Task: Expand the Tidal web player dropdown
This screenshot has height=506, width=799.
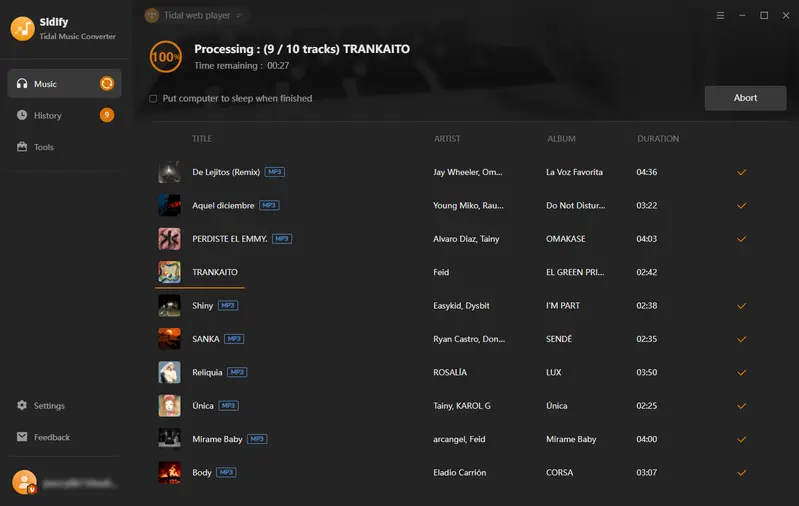Action: tap(238, 16)
